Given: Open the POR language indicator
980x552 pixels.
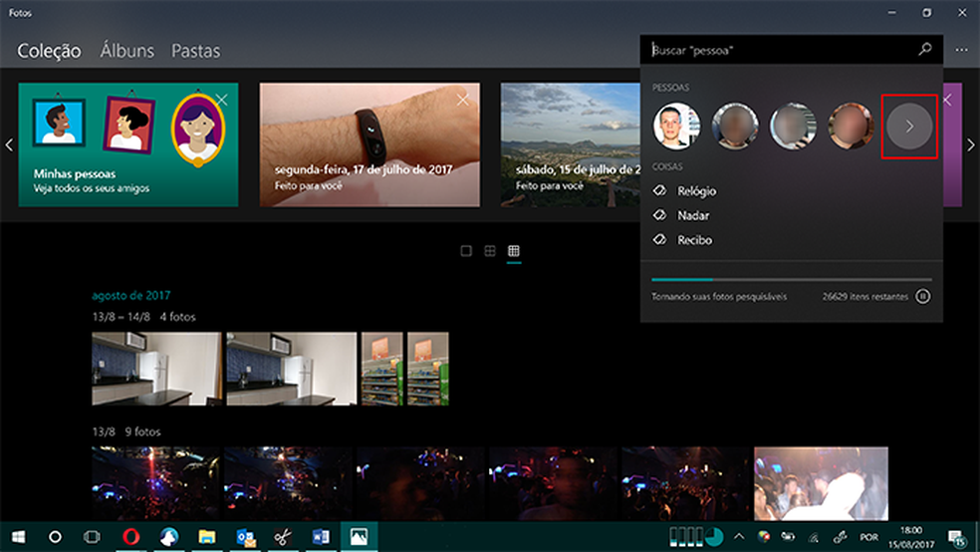Looking at the screenshot, I should (868, 537).
